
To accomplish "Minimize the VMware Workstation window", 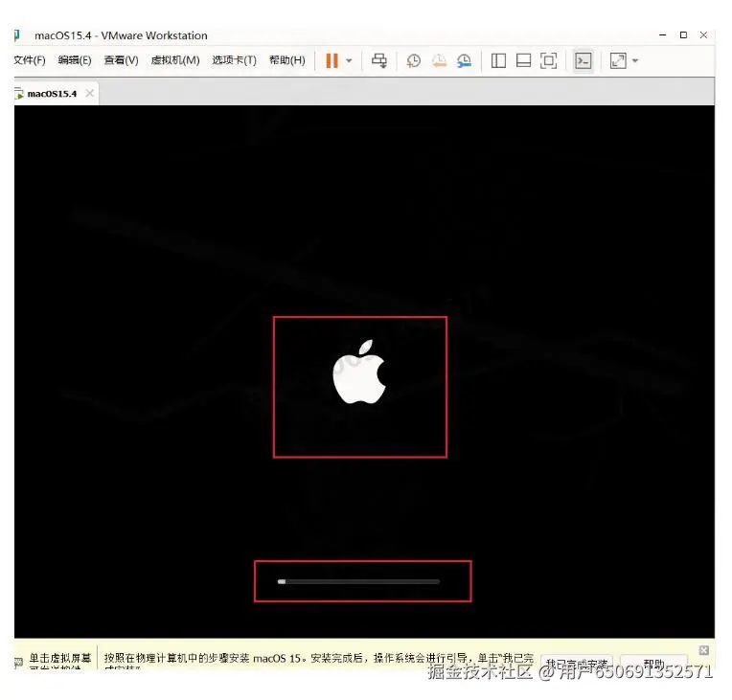I will (x=662, y=35).
